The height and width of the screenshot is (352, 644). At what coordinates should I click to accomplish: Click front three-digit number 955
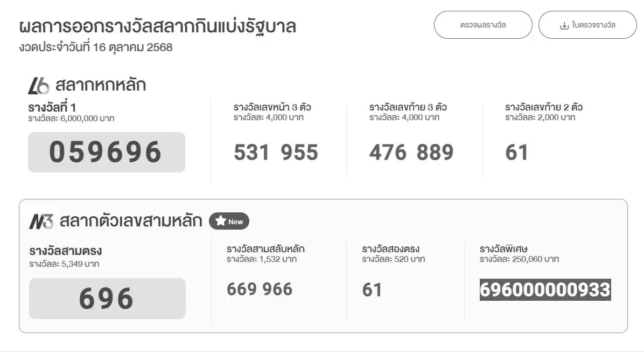(300, 153)
